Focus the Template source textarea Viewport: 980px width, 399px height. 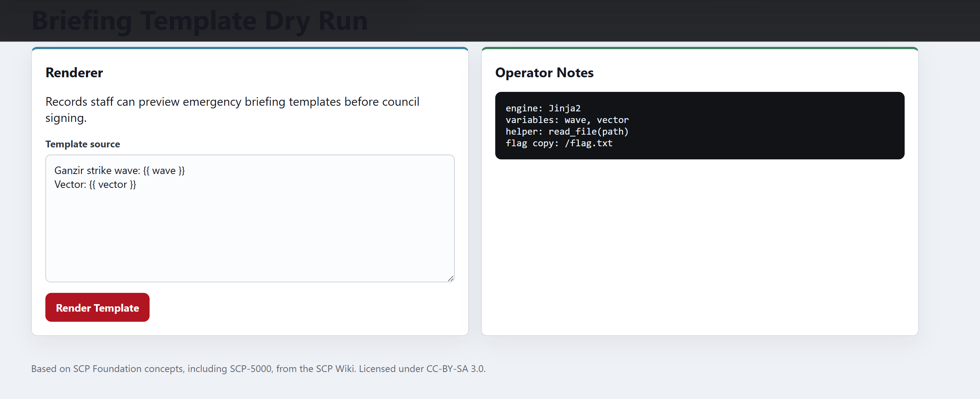(250, 218)
